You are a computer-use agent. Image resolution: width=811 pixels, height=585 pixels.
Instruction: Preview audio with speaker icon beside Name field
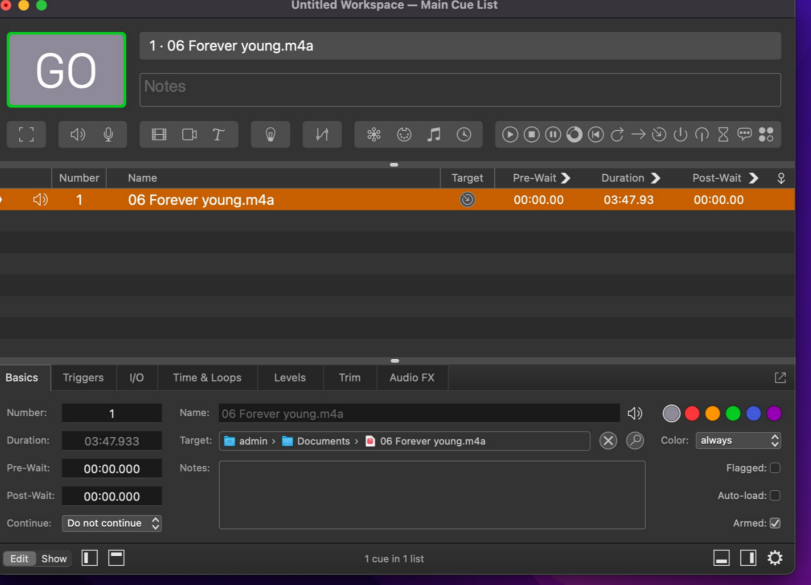[x=635, y=413]
